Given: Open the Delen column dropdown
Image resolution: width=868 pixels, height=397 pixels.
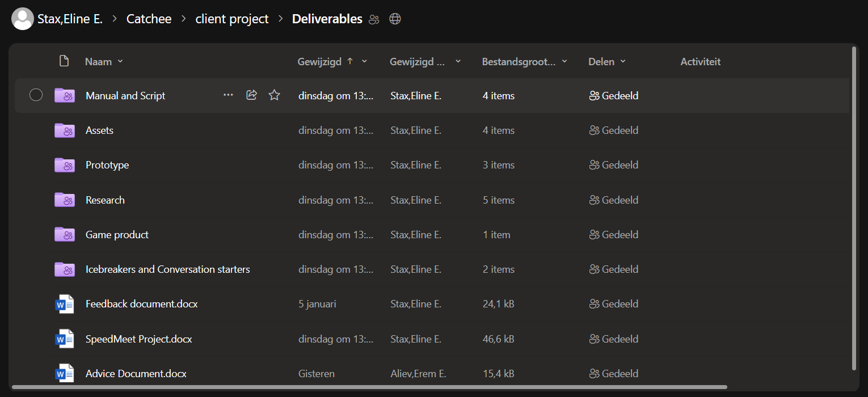Looking at the screenshot, I should point(622,61).
